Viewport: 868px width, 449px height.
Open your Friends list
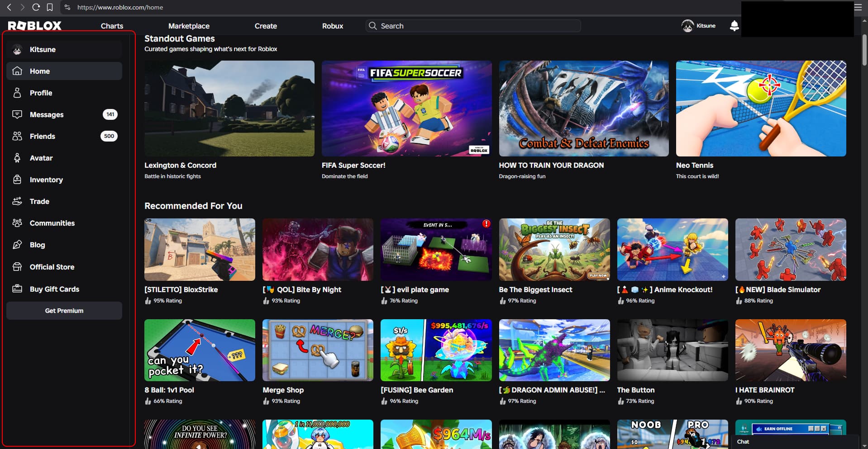(42, 136)
